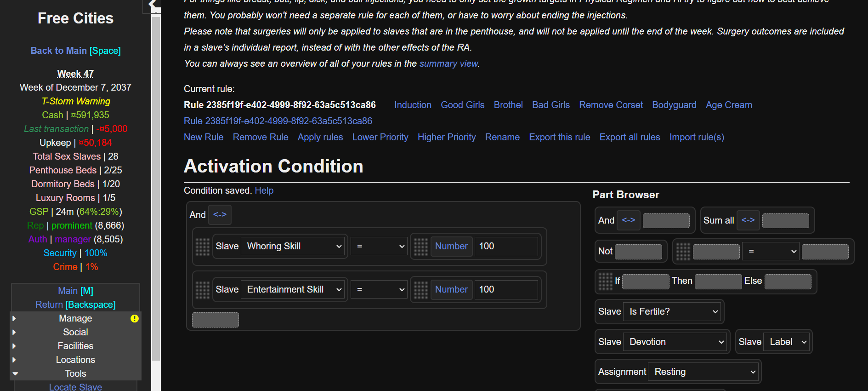868x391 pixels.
Task: Click the If-Then-Else part drag handle
Action: 605,281
